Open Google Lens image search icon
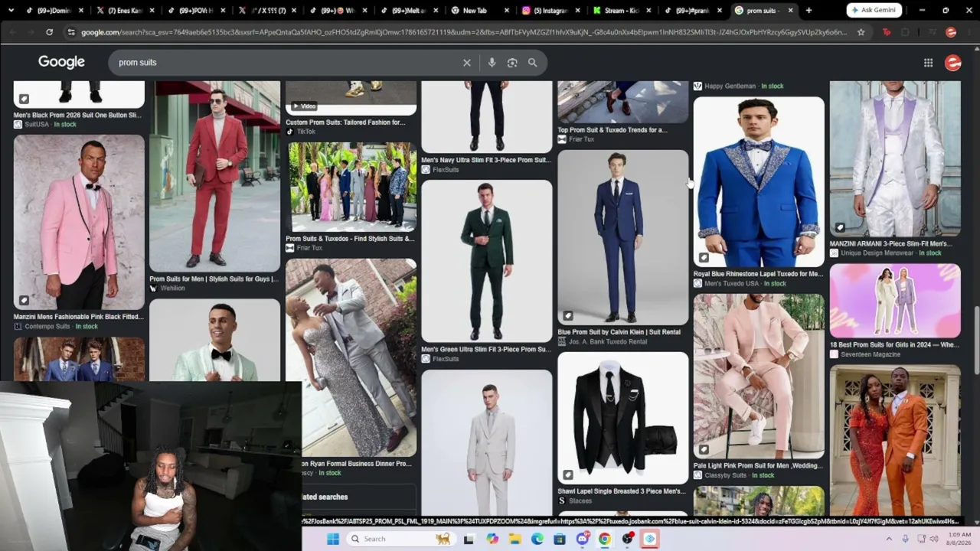 [512, 63]
